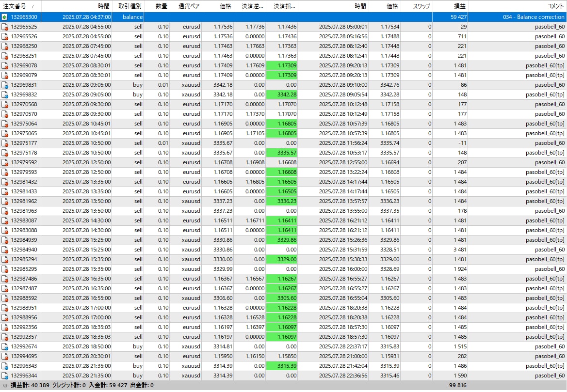Click the スワップ column header

tap(417, 6)
